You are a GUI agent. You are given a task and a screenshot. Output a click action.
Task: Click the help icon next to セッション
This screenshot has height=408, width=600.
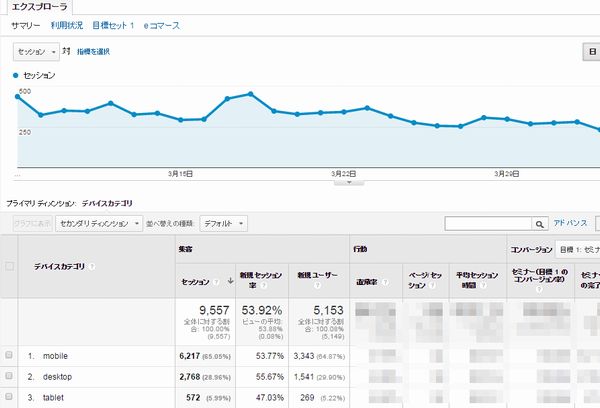coord(217,282)
